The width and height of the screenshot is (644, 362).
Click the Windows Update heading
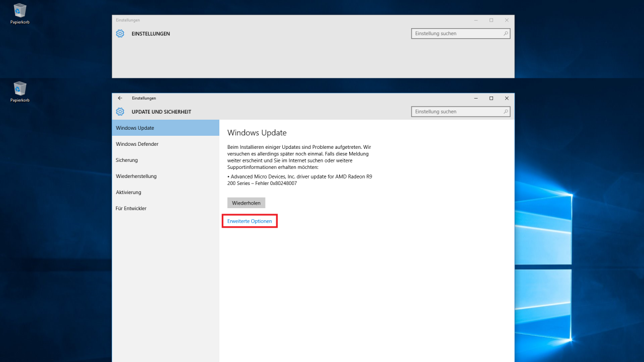257,133
